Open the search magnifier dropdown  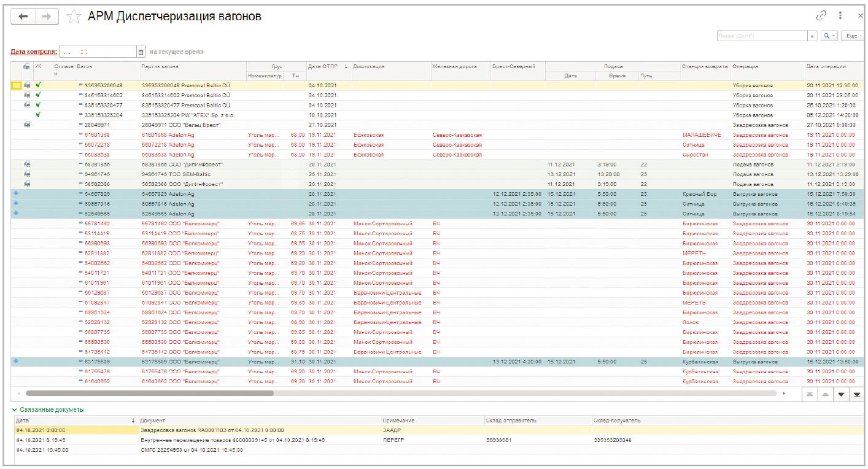tap(830, 36)
